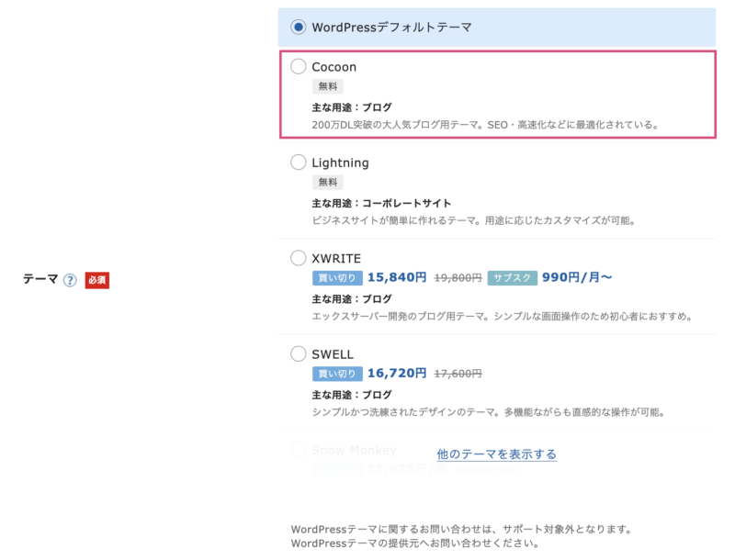Click the 無料 badge under Lightning
Viewport: 735px width, 560px height.
(328, 183)
